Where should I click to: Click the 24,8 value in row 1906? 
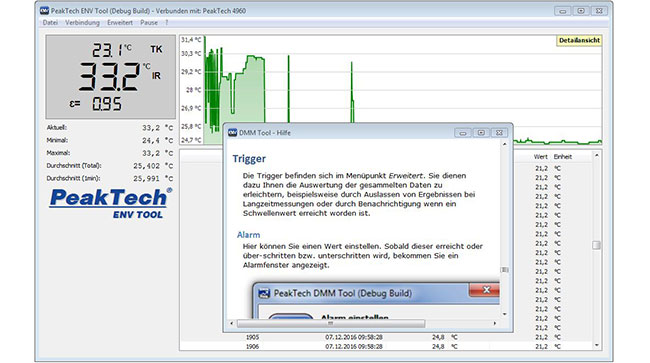[438, 346]
